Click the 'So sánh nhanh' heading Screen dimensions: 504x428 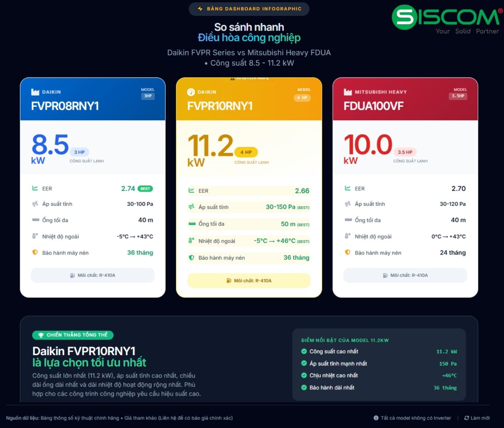[x=249, y=27]
